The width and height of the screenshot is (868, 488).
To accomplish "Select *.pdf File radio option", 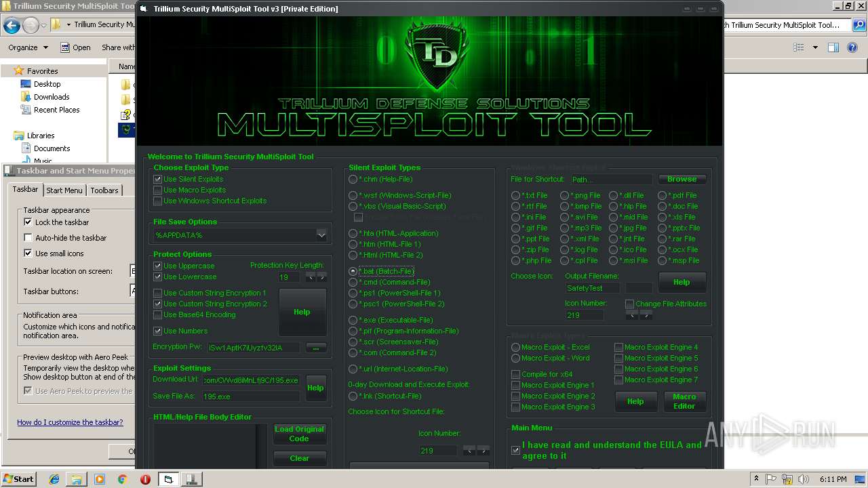I will click(x=663, y=195).
